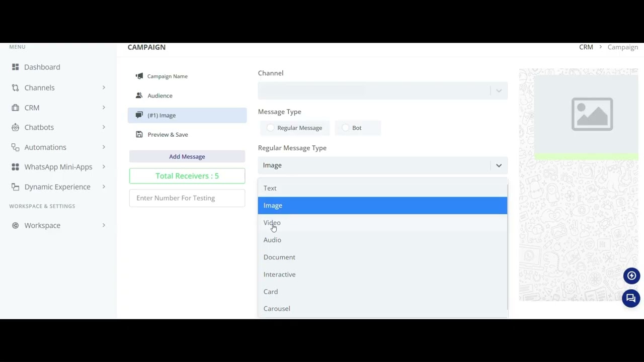Open the blue chat support floating icon
The image size is (644, 362).
(631, 298)
